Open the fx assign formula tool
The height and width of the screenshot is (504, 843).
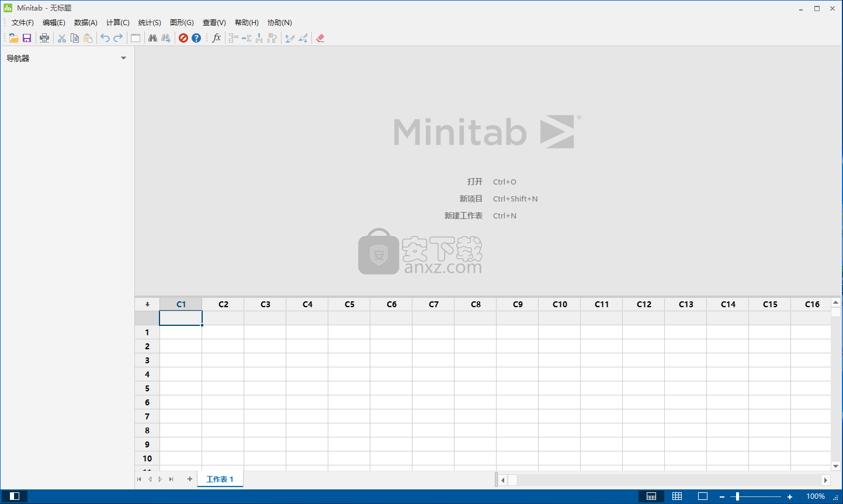click(217, 38)
